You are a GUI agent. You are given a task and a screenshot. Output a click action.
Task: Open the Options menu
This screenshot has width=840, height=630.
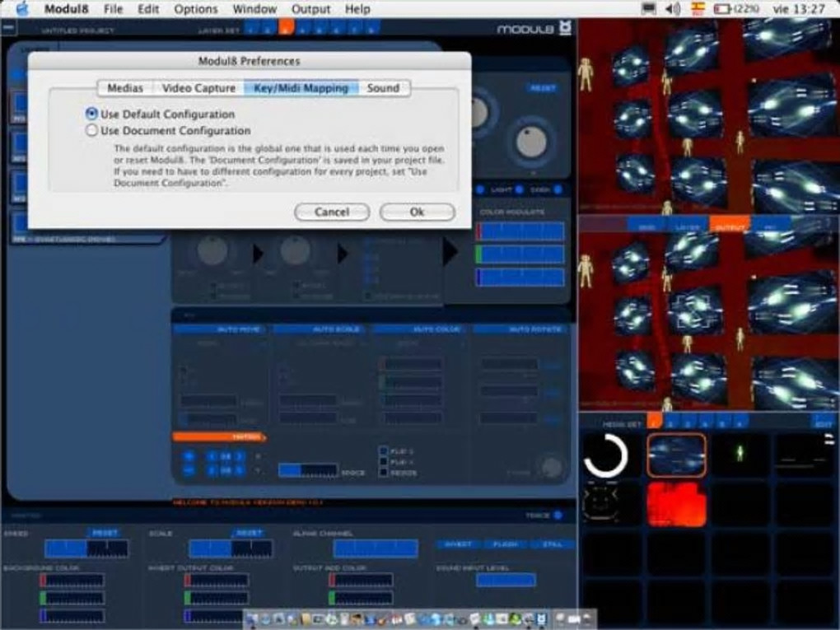click(196, 9)
